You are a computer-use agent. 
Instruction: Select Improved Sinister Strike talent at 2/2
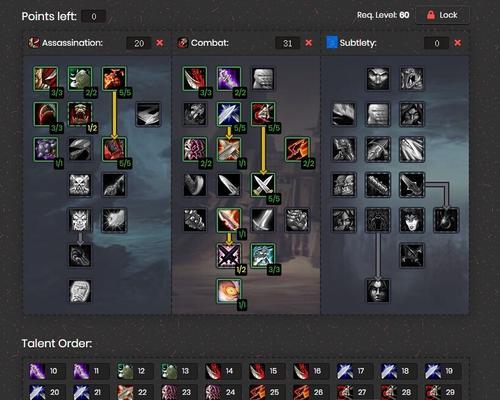(x=229, y=79)
